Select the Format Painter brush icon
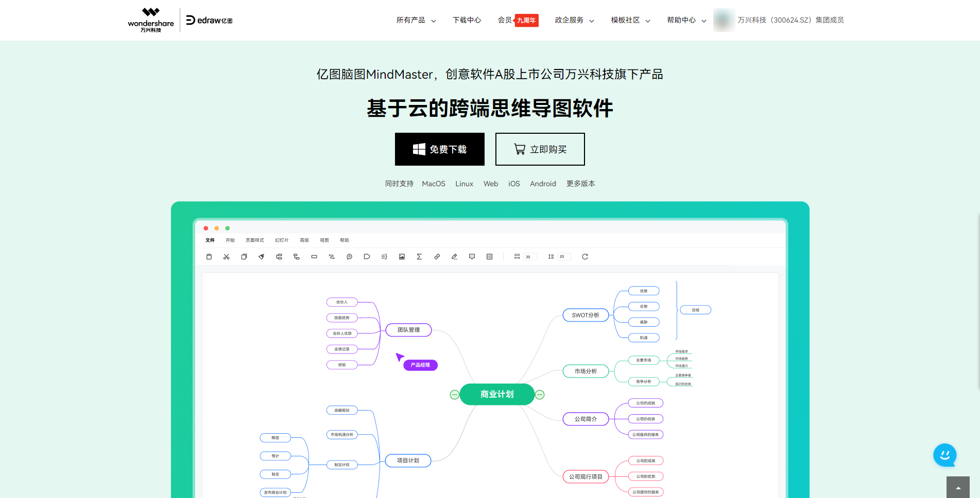 point(261,256)
